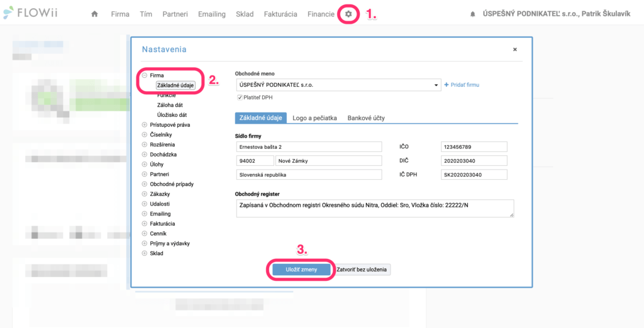Expand the Emailing settings node

coord(145,214)
